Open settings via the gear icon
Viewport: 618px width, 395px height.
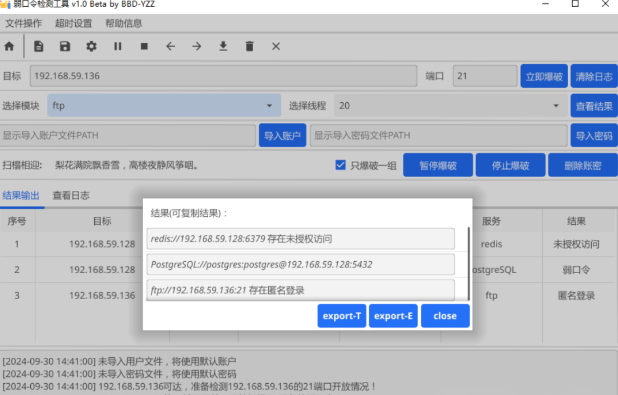91,47
